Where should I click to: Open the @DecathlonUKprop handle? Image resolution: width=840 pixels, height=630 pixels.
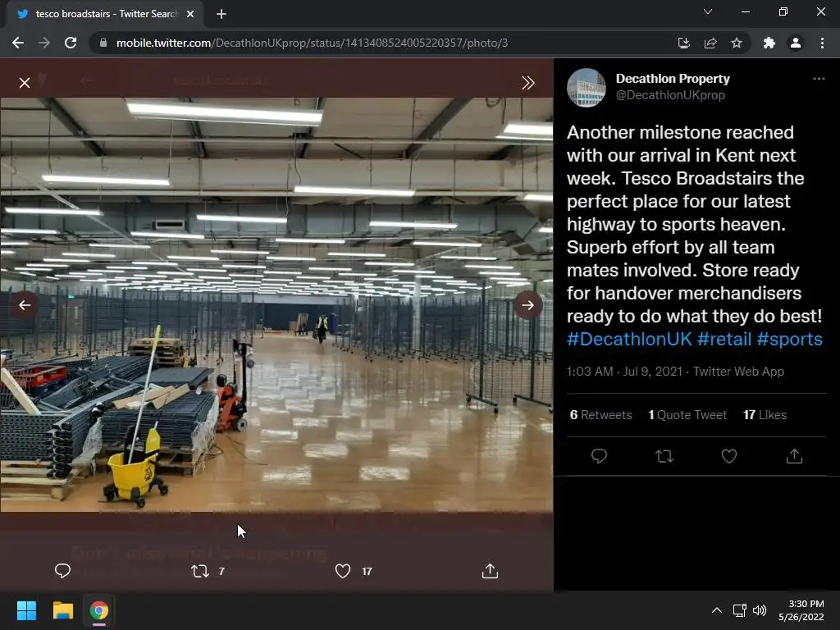pyautogui.click(x=670, y=95)
